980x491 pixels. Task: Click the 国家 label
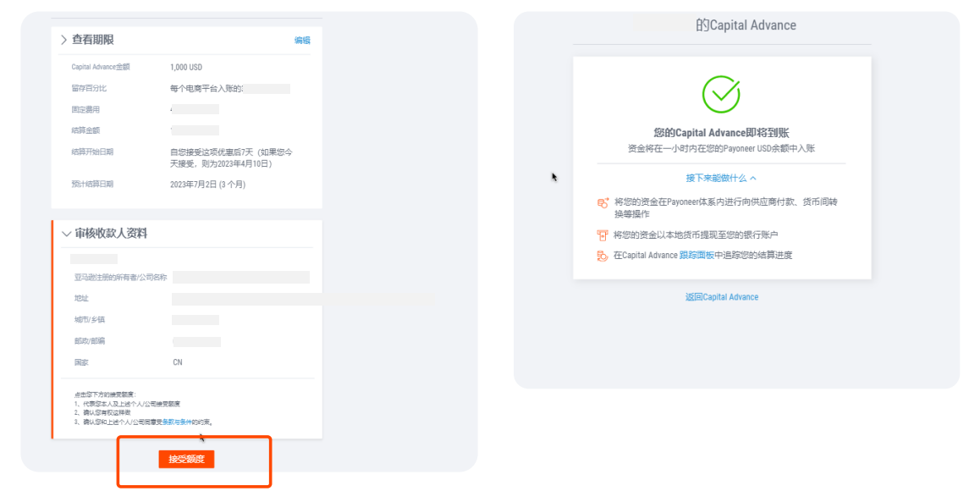pyautogui.click(x=81, y=362)
